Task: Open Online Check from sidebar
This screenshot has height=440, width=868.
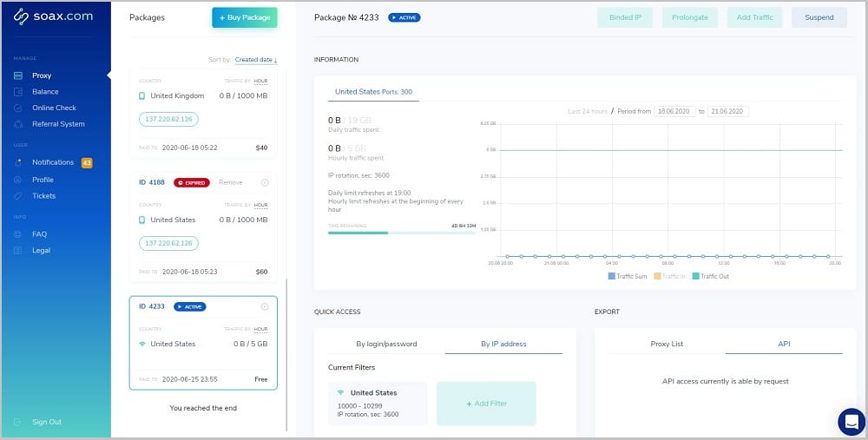Action: click(54, 108)
